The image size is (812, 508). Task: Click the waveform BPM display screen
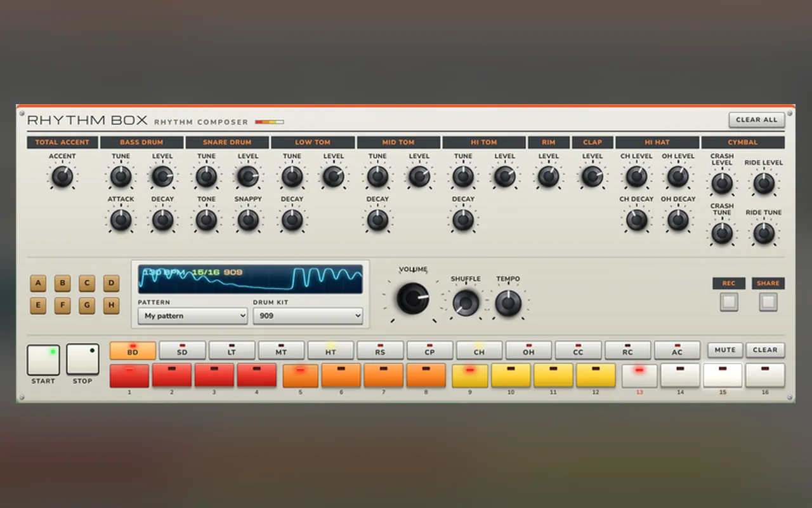pos(251,279)
